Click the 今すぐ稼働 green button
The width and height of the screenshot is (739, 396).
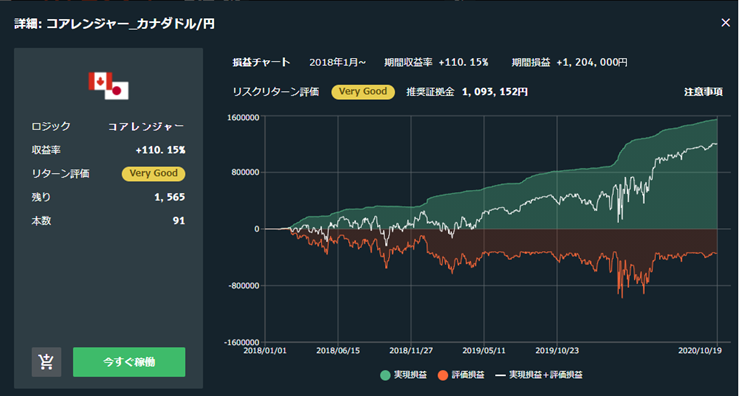(x=129, y=362)
